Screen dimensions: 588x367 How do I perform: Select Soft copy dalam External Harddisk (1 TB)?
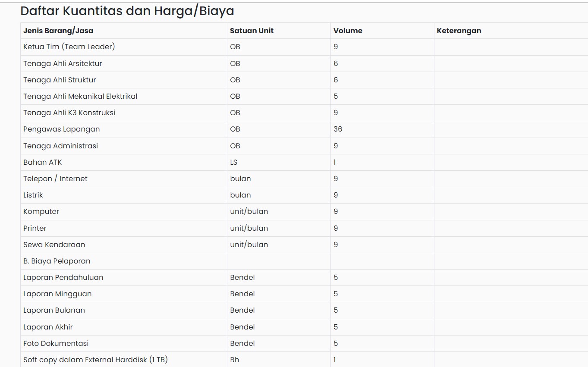click(x=95, y=360)
